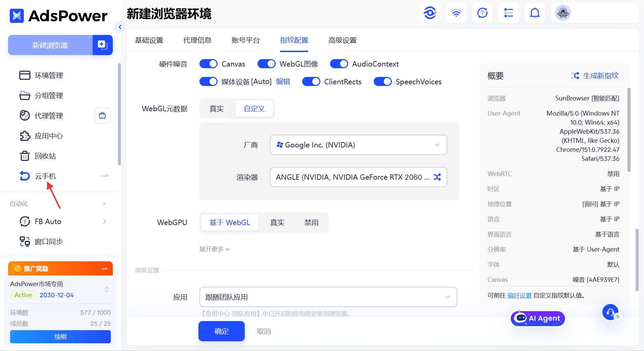The image size is (644, 351).
Task: Click the arrow on 推广奖励 banner
Action: coord(105,269)
